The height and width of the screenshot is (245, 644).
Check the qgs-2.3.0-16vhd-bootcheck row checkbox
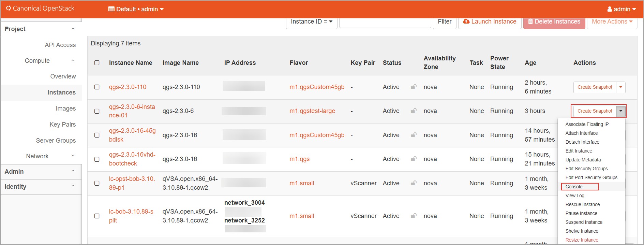97,159
